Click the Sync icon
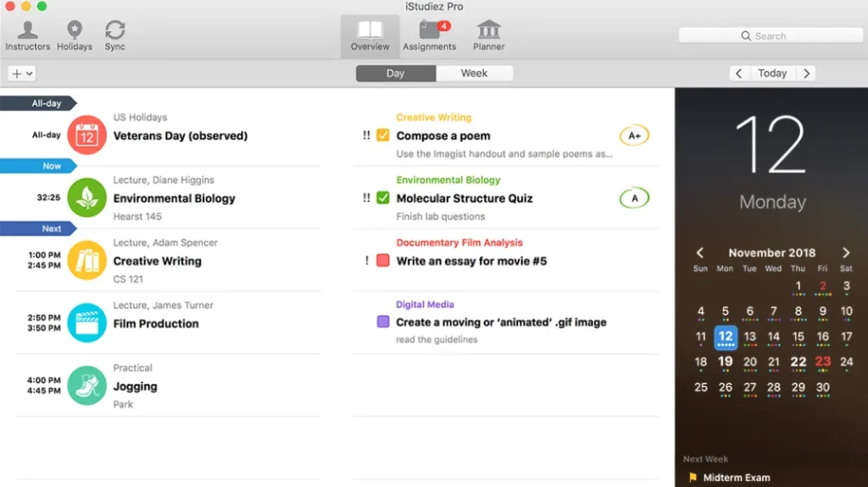Screen dimensions: 868x487 pos(115,35)
